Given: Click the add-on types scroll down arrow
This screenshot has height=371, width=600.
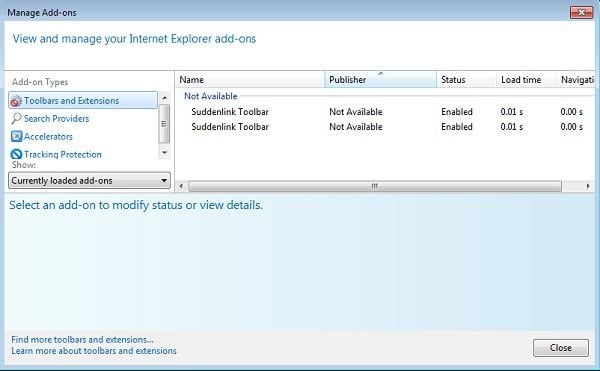Looking at the screenshot, I should pyautogui.click(x=165, y=153).
